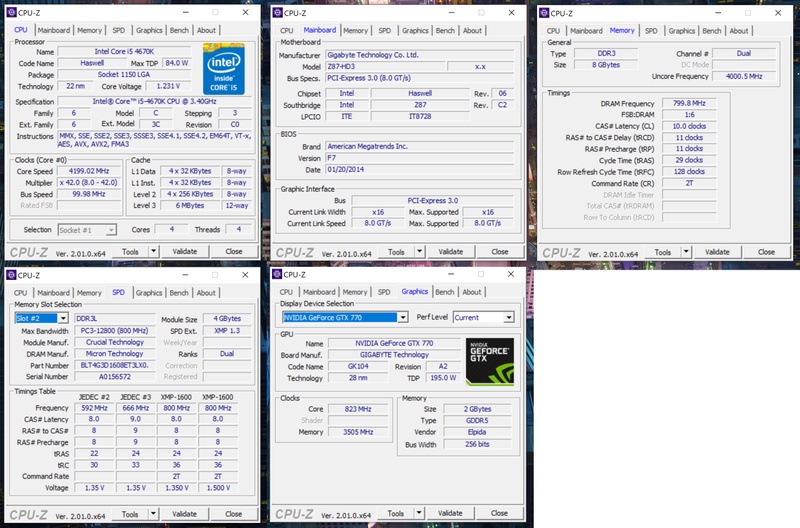The image size is (800, 528).
Task: Click the GPU Bus Width 256 bits value
Action: [477, 444]
